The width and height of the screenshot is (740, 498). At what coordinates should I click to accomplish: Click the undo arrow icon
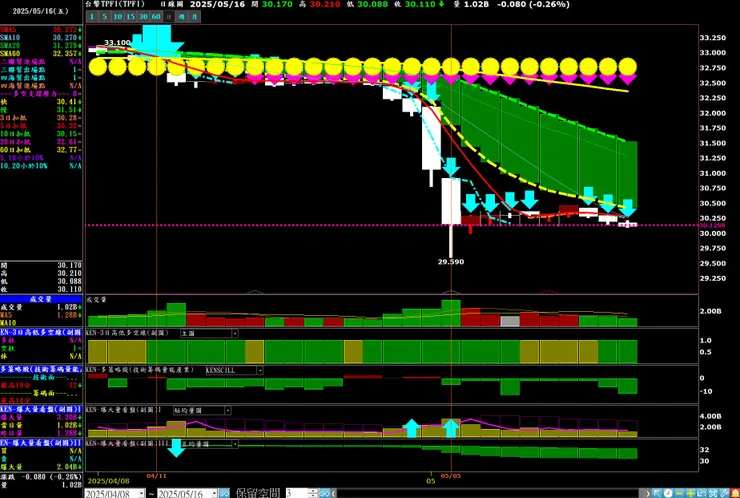pyautogui.click(x=701, y=493)
